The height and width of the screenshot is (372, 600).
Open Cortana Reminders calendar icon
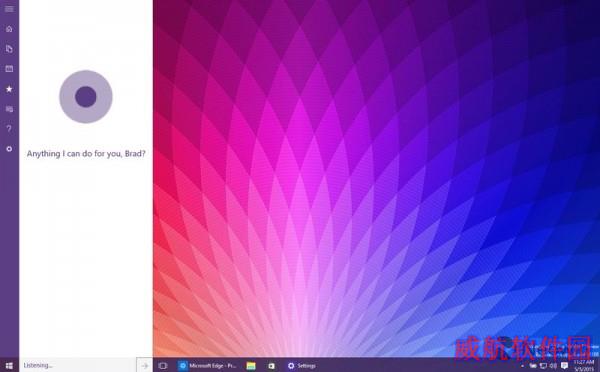click(x=9, y=69)
